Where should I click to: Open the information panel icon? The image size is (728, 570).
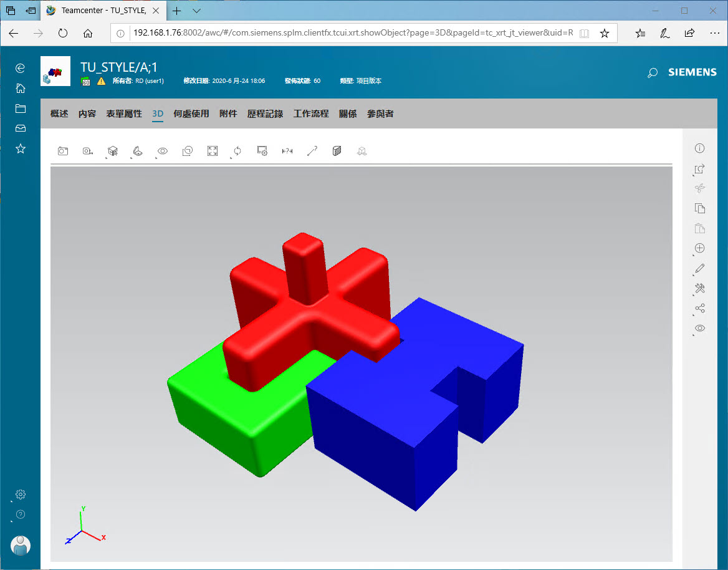[700, 148]
